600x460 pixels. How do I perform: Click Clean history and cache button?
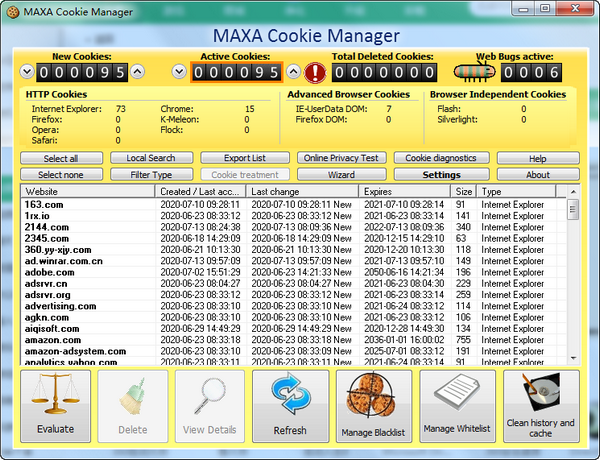click(x=541, y=406)
